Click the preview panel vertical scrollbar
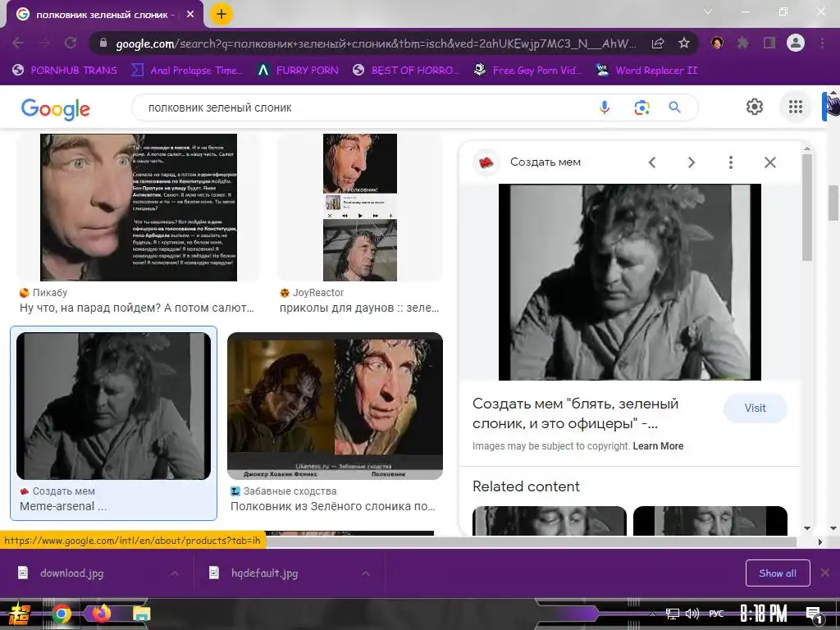Screen dimensions: 840x630 coord(807,208)
